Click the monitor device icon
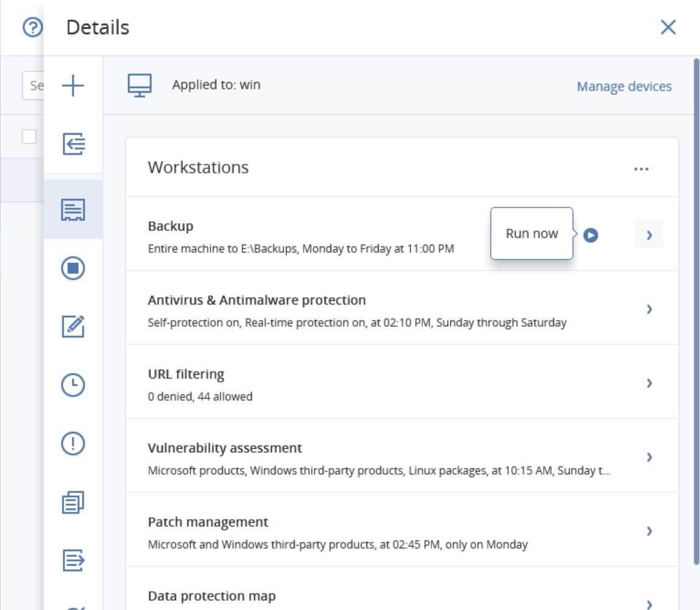 point(140,85)
